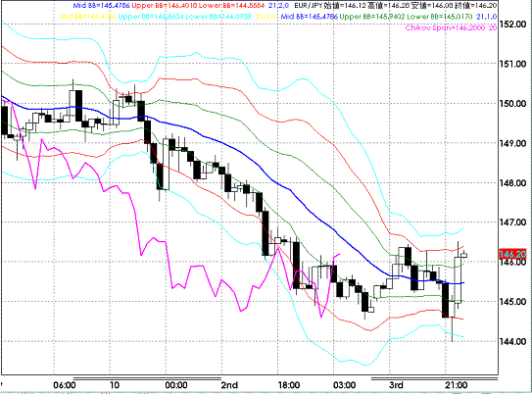Image resolution: width=532 pixels, height=394 pixels.
Task: Click the green 'Upper BB=145.9402' legend text
Action: [x=372, y=17]
